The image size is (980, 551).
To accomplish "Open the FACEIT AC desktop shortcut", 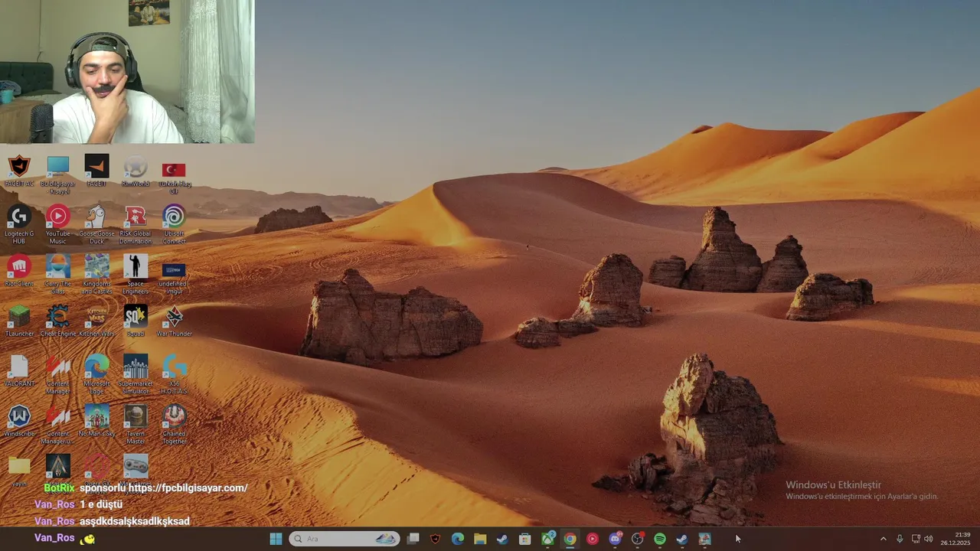I will tap(19, 171).
